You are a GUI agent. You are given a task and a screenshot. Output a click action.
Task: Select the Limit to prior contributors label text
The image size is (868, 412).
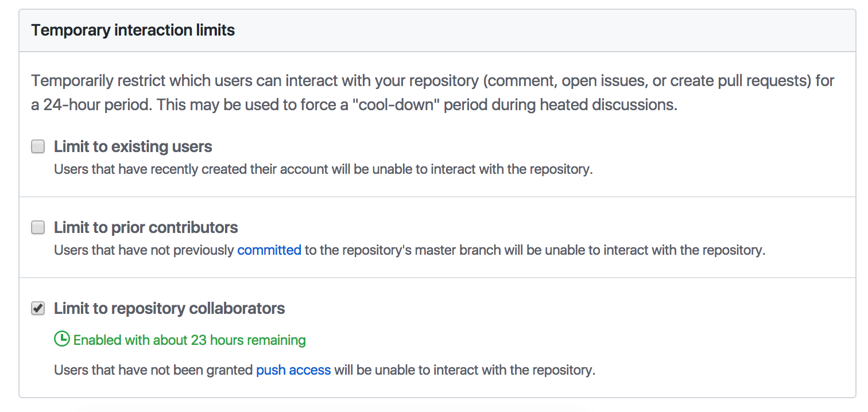145,227
